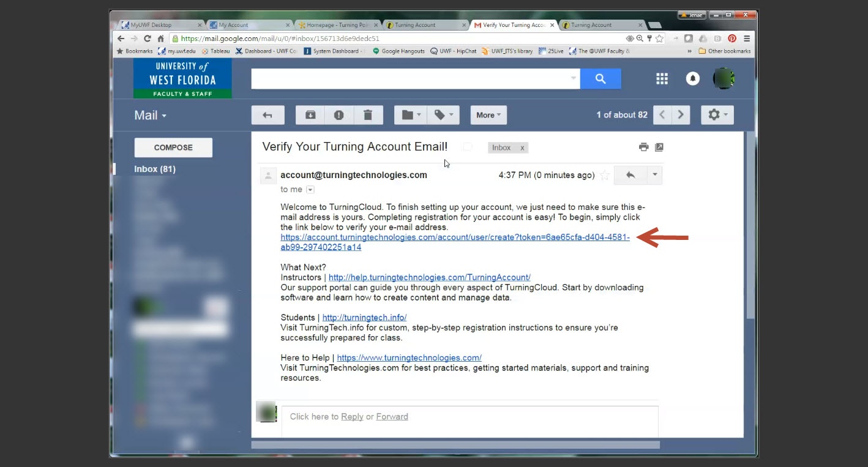Open the UWF_ITS's library bookmark
Viewport: 868px width, 467px height.
(507, 51)
